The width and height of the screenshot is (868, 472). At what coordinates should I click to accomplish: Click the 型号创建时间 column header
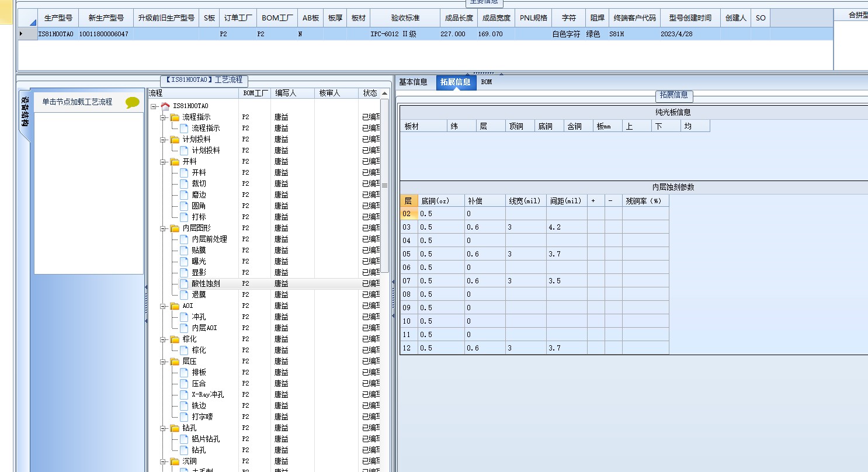pos(690,18)
